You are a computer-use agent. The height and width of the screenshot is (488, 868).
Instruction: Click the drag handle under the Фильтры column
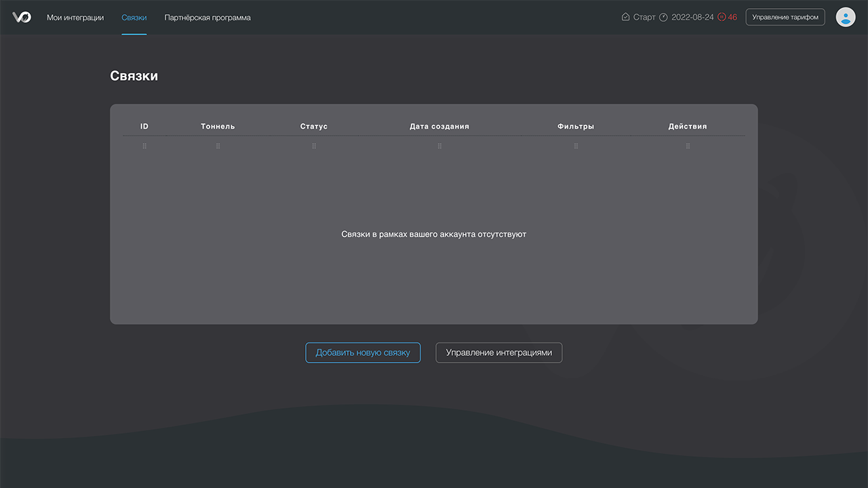coord(576,146)
